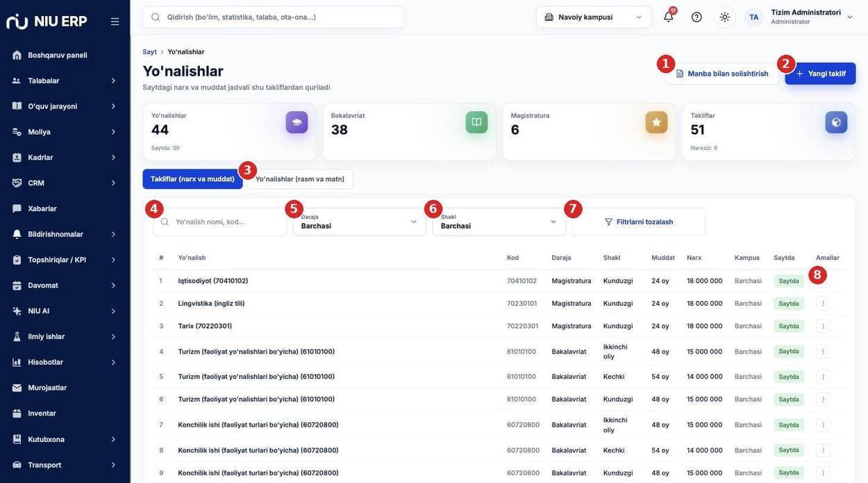
Task: Open the Navoiy kampusi campus dropdown
Action: pyautogui.click(x=594, y=17)
